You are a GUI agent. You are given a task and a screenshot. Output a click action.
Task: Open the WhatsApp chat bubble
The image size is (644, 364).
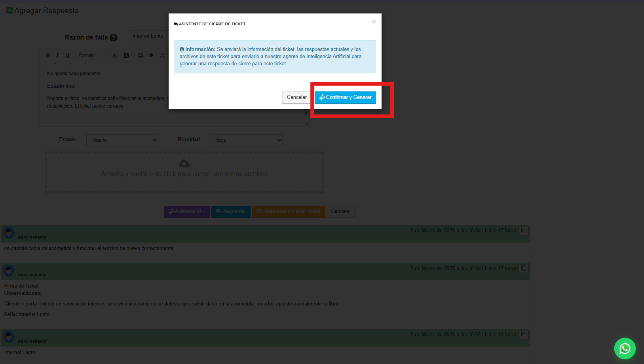pyautogui.click(x=625, y=348)
